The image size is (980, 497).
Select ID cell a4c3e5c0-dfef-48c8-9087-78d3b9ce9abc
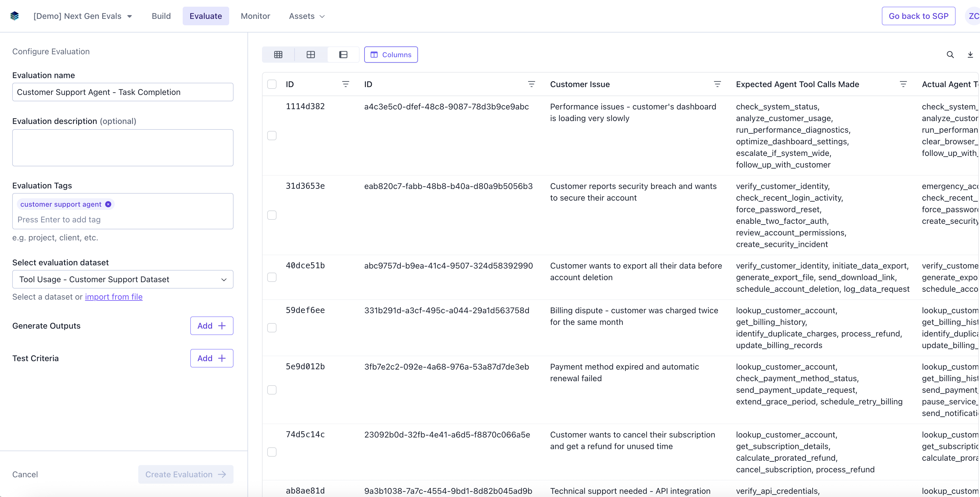pos(446,107)
